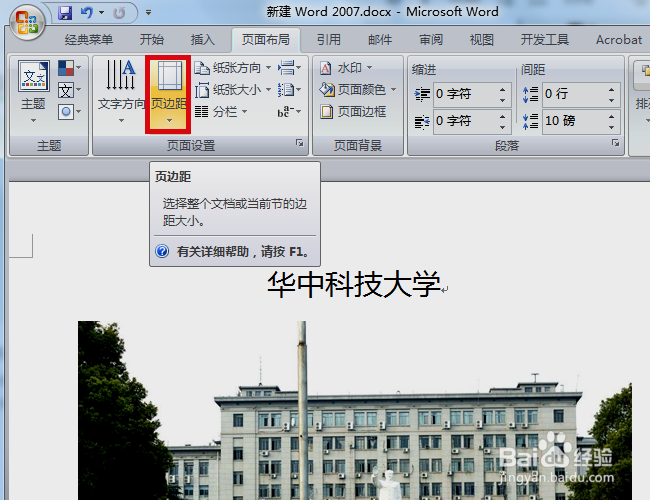Launch the 段落 paragraph dialog box
This screenshot has width=650, height=500.
coord(616,143)
